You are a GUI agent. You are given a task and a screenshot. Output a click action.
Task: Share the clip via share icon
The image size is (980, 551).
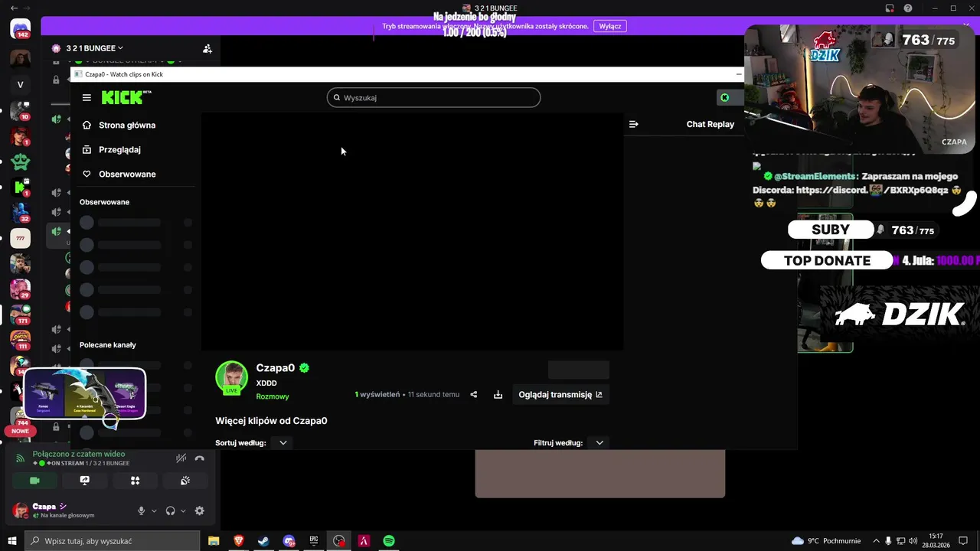click(473, 395)
